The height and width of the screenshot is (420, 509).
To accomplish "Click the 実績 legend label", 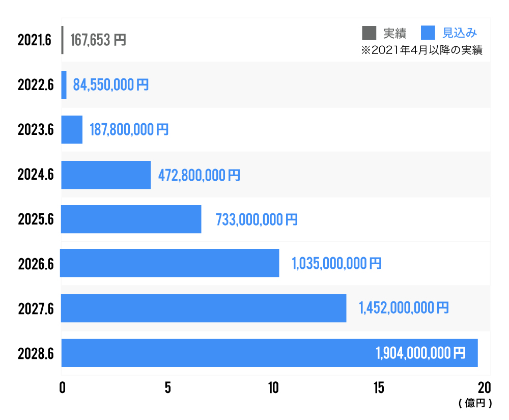I will tap(394, 34).
